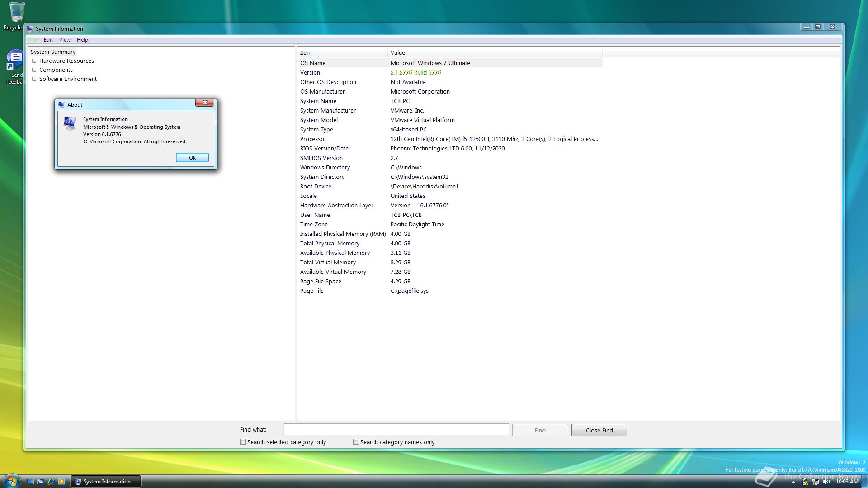Select Installed Physical Memory (RAM) row

[x=450, y=234]
